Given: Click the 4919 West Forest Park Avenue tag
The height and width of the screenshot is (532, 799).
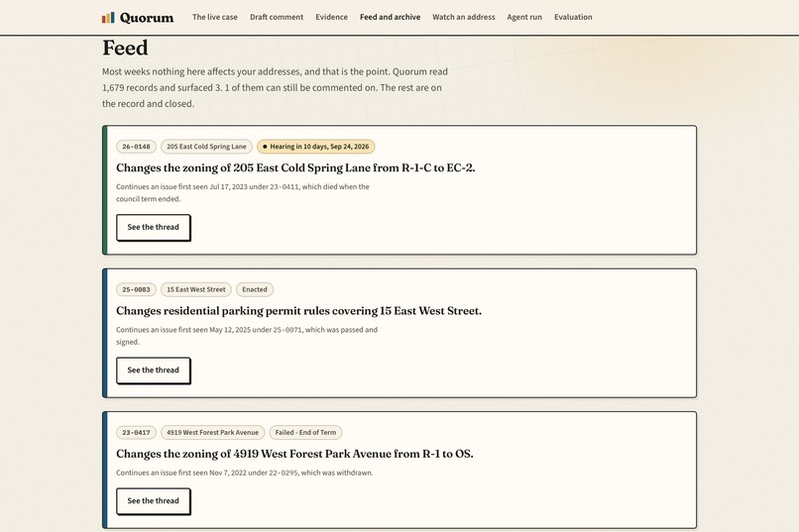Looking at the screenshot, I should tap(212, 433).
